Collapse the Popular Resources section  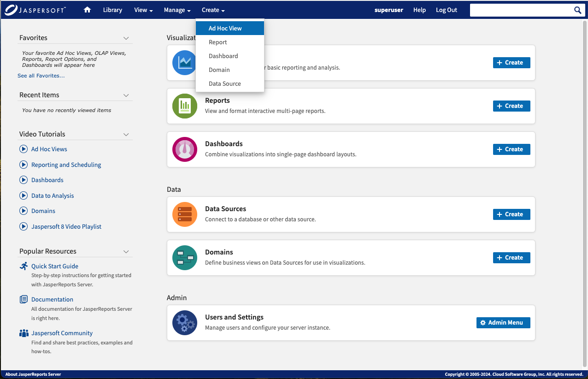click(126, 251)
